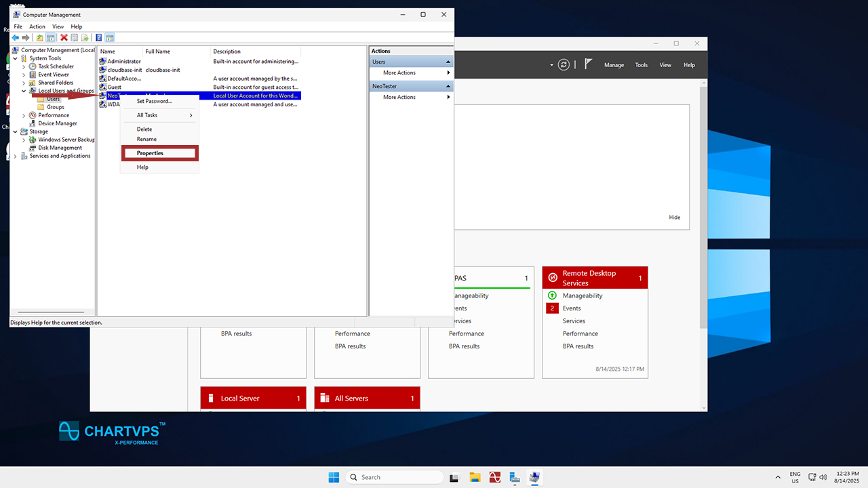Click the Up one level toolbar icon

[x=39, y=38]
